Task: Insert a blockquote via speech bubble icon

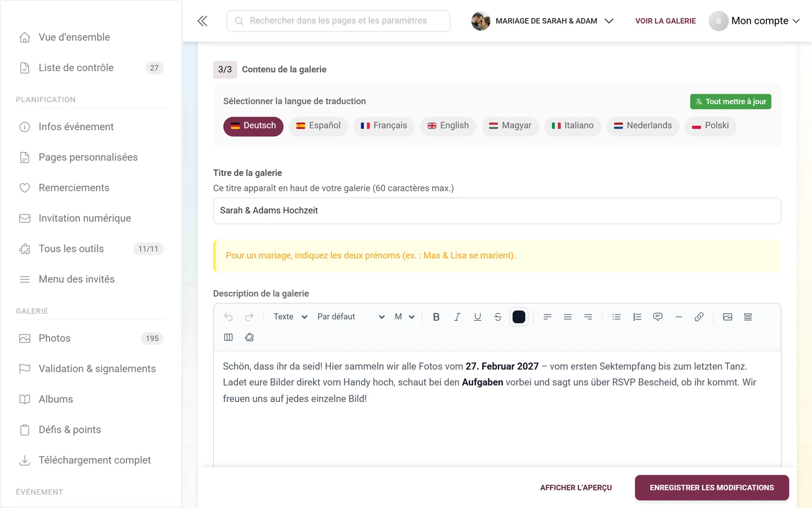Action: tap(657, 317)
